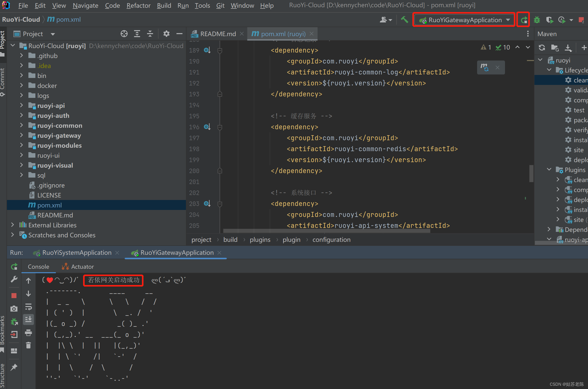Toggle soft-wrap in console
Screen dimensions: 588x389
[x=28, y=307]
